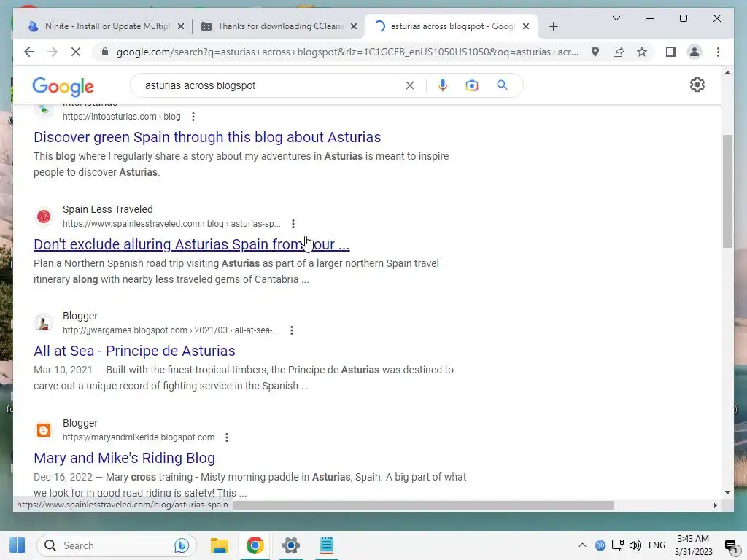
Task: View site information padlock icon
Action: (105, 52)
